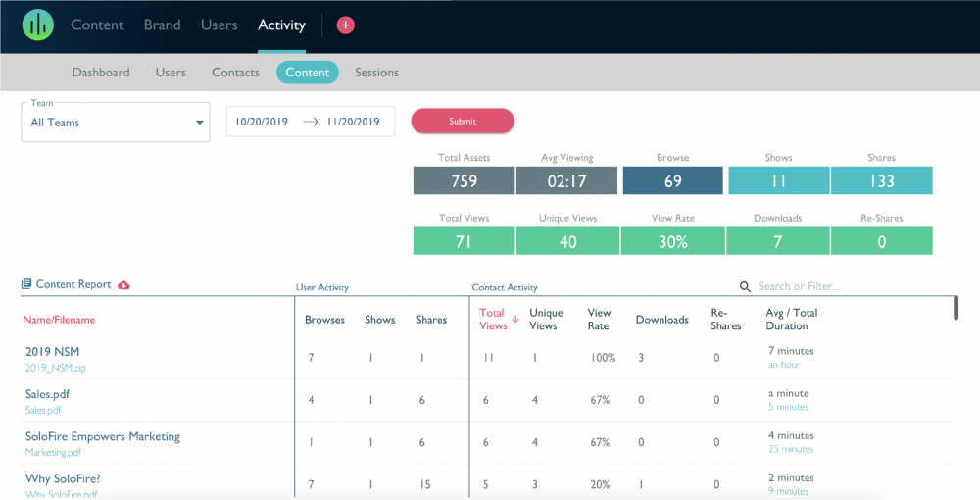Switch to the Sessions tab

pos(377,73)
